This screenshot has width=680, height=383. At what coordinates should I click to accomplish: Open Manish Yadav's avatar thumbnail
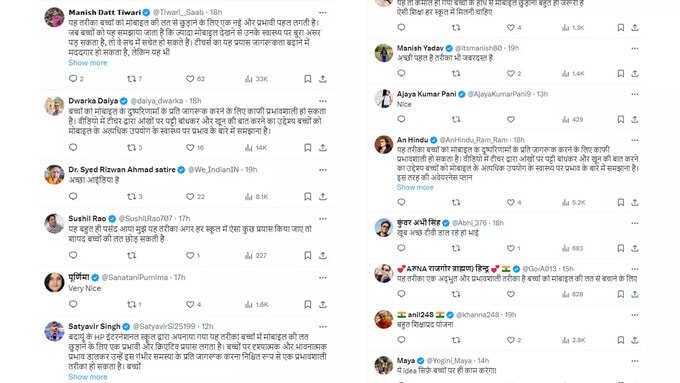click(383, 53)
